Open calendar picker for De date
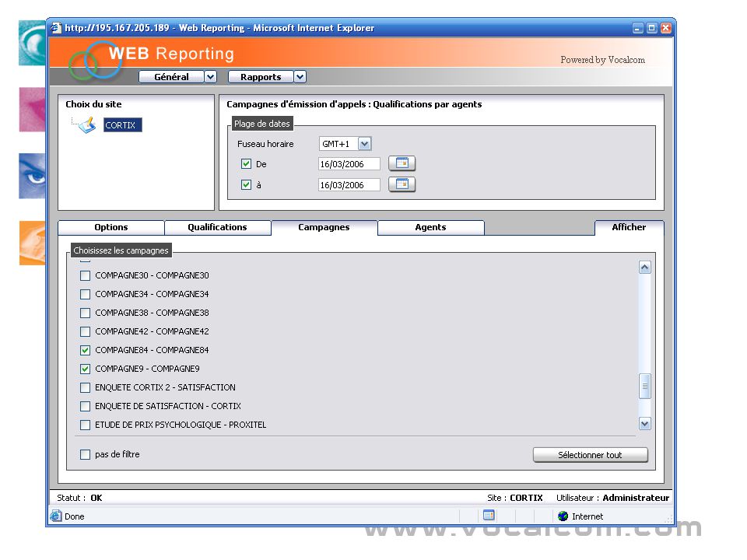747x560 pixels. click(402, 163)
